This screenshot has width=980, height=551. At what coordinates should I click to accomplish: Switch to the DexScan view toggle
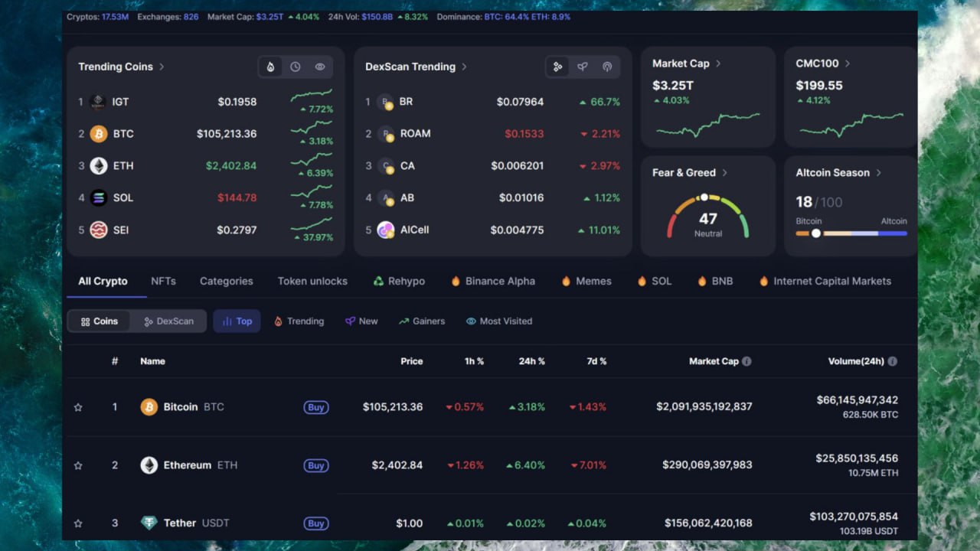coord(168,321)
